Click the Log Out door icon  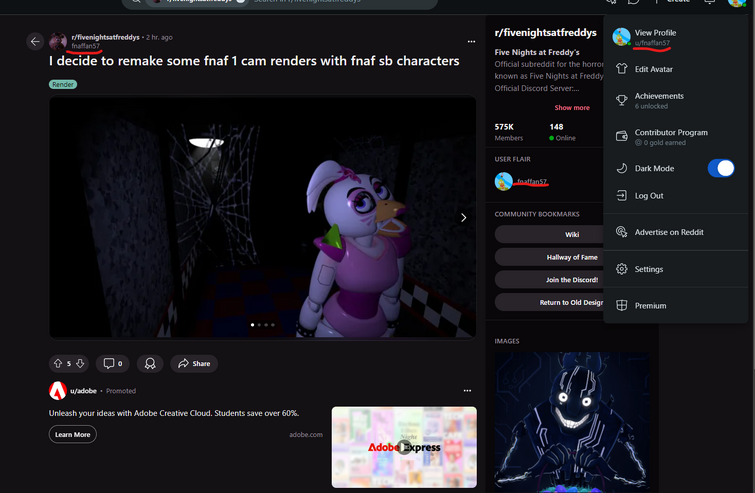coord(622,195)
